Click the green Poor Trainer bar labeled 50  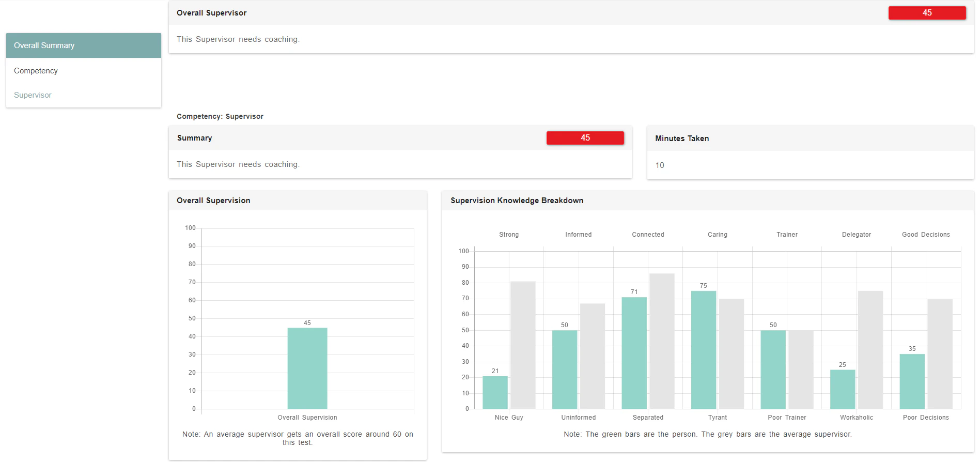773,370
